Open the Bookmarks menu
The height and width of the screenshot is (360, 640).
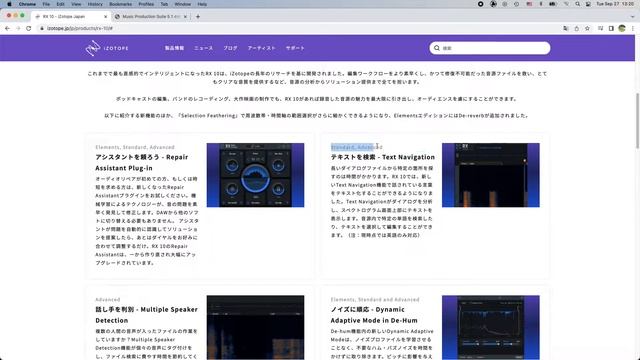pyautogui.click(x=120, y=4)
